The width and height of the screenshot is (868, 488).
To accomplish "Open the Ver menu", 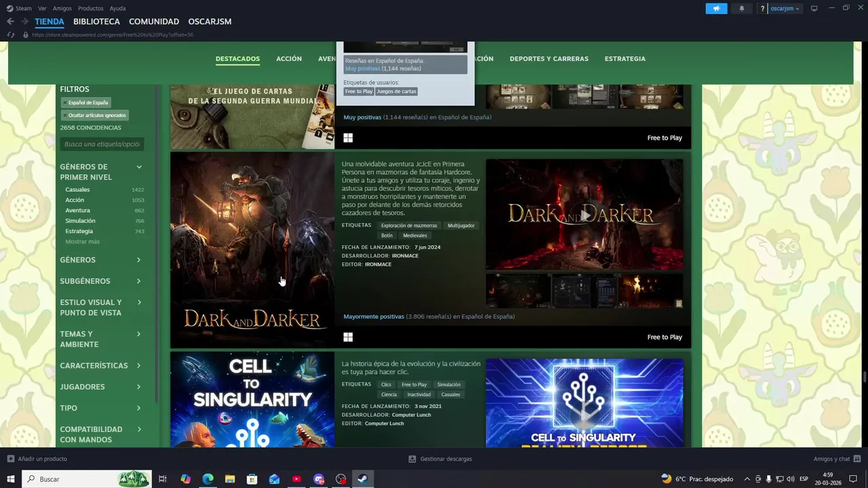I will 43,8.
